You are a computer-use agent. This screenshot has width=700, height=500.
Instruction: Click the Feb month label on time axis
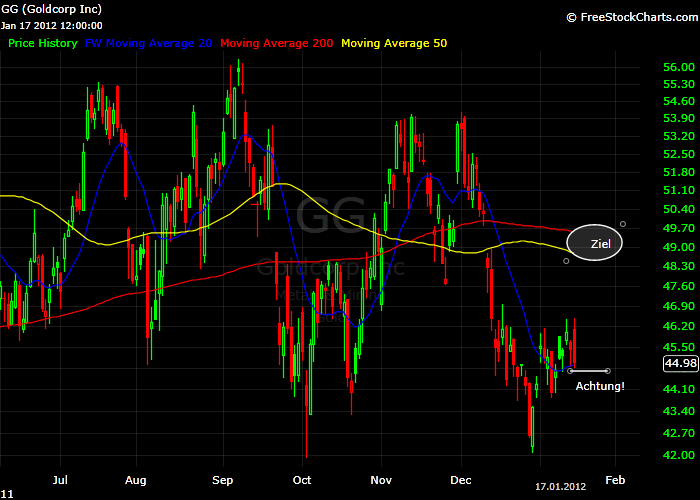point(615,480)
